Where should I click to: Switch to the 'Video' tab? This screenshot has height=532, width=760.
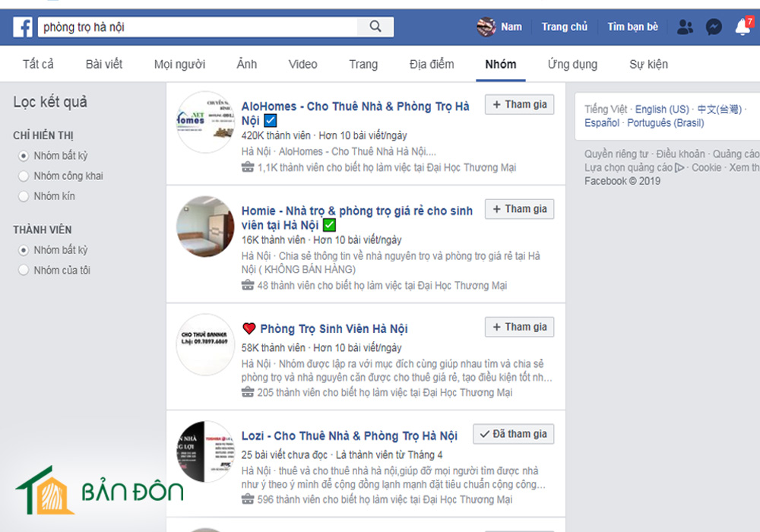pos(303,65)
